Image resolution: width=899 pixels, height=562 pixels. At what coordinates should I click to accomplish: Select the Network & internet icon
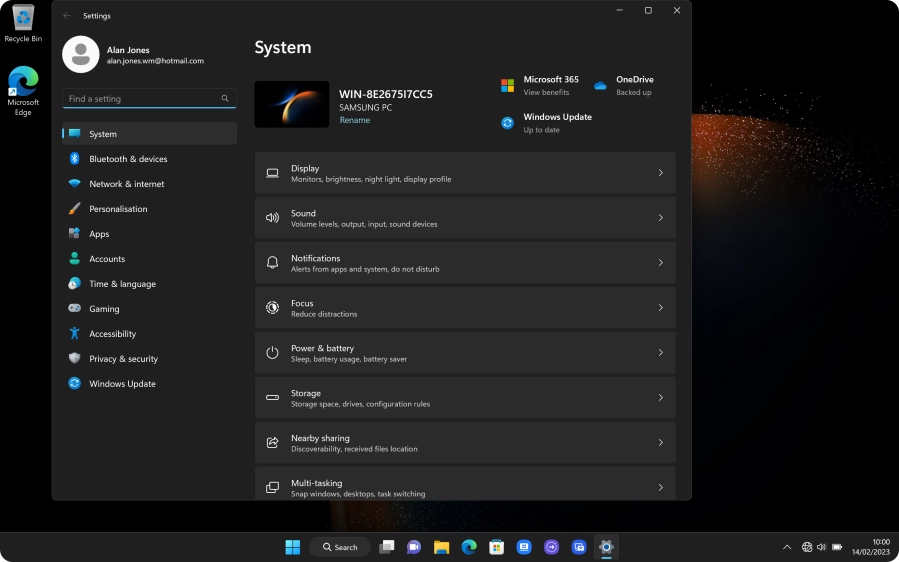click(74, 184)
